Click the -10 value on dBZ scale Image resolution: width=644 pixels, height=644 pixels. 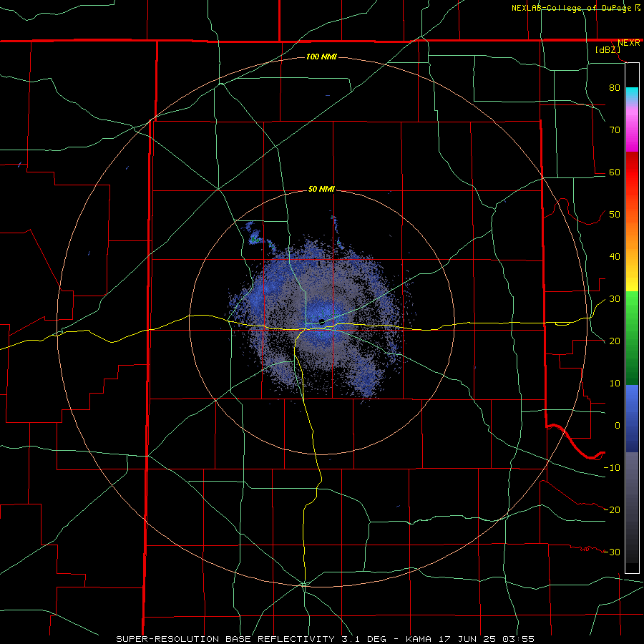pyautogui.click(x=612, y=467)
